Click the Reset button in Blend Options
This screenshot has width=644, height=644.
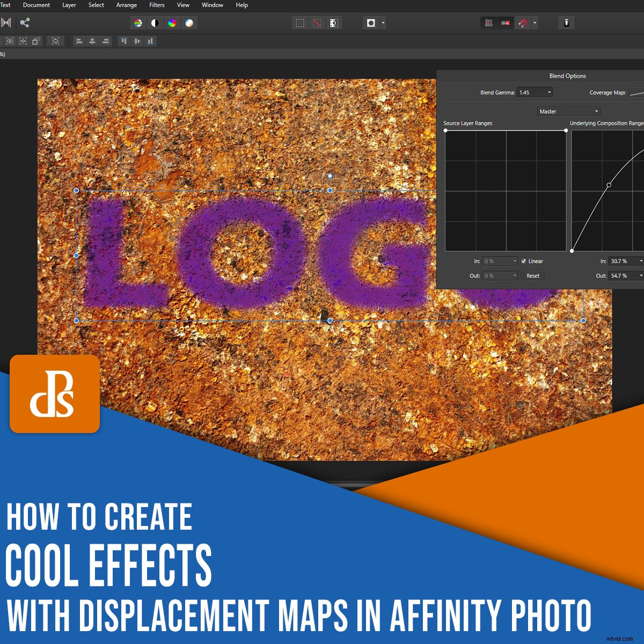[533, 276]
